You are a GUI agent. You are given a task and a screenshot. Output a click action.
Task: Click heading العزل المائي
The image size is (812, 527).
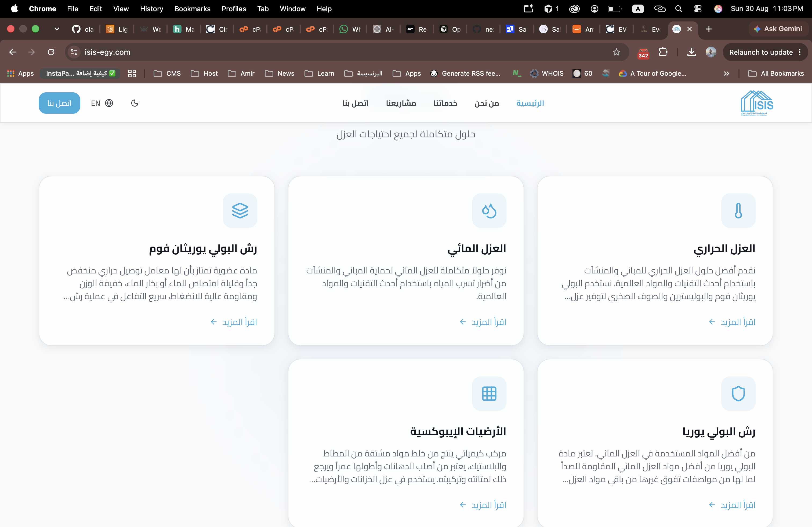[x=477, y=248]
